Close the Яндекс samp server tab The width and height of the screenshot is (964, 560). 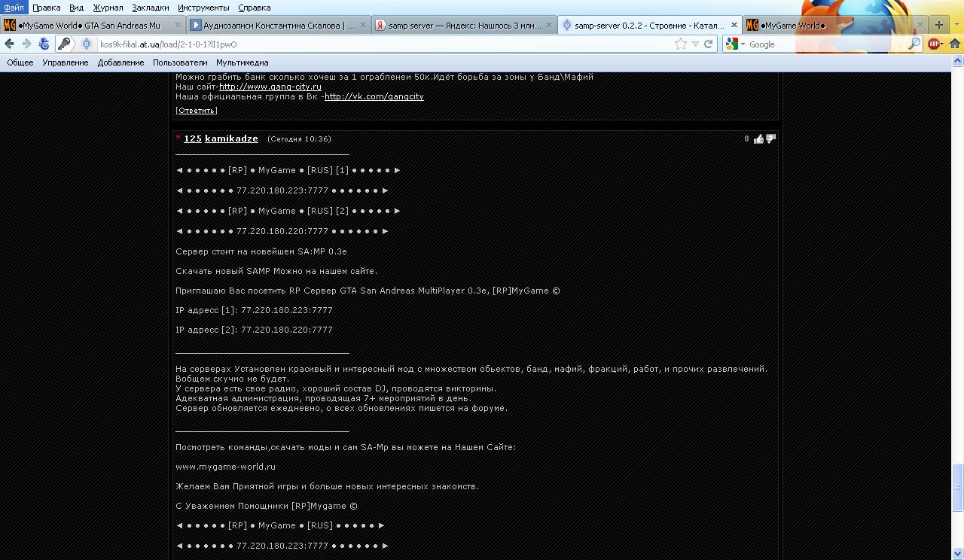(549, 25)
